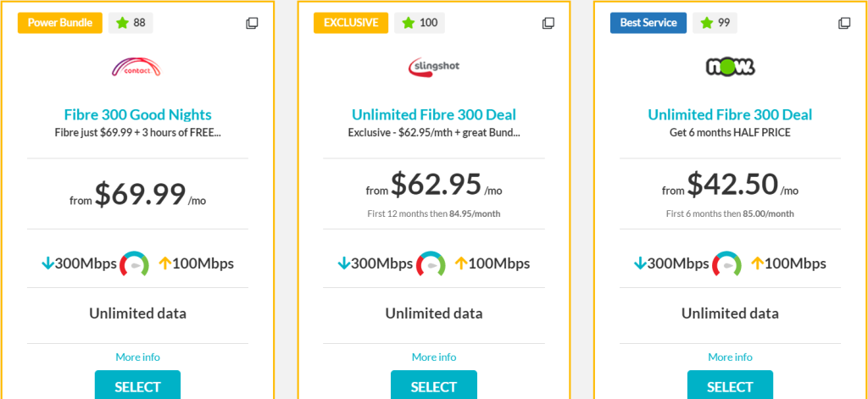
Task: Open NOW Unlimited Fibre 300 Deal link
Action: click(730, 114)
